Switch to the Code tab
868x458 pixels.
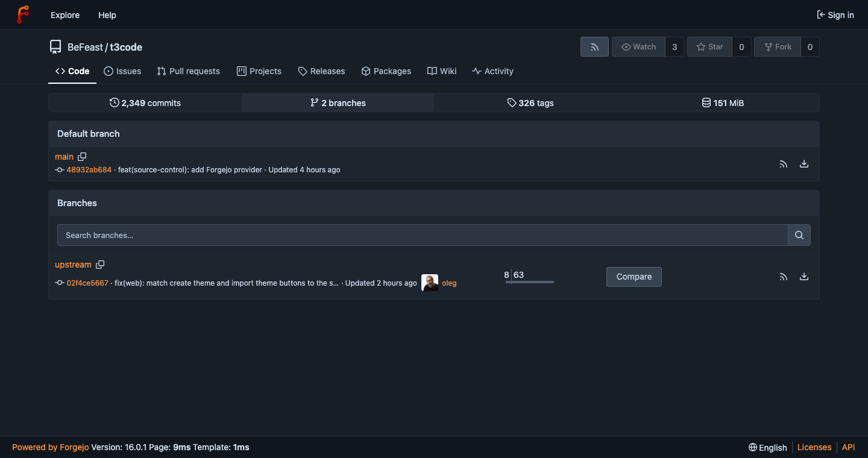[x=72, y=71]
